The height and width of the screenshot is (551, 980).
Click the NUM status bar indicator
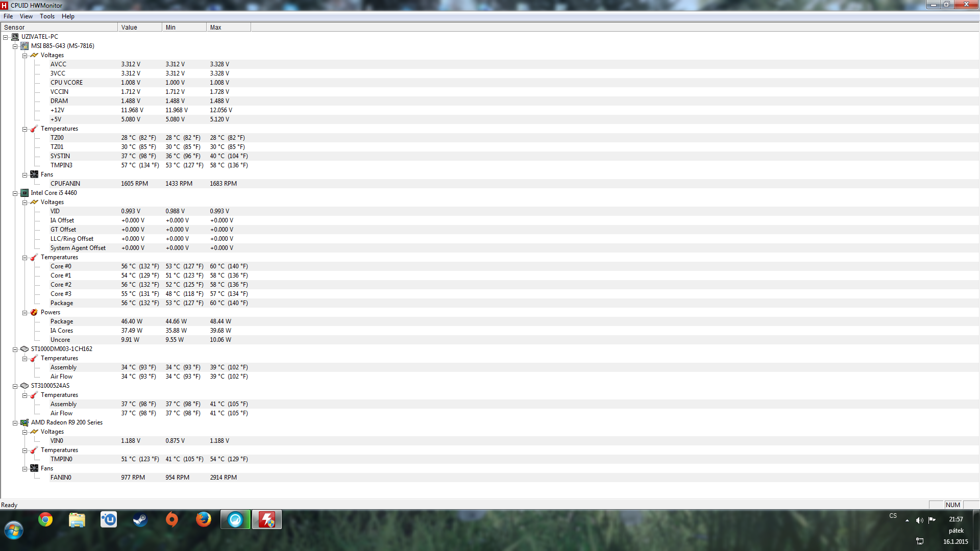coord(953,505)
